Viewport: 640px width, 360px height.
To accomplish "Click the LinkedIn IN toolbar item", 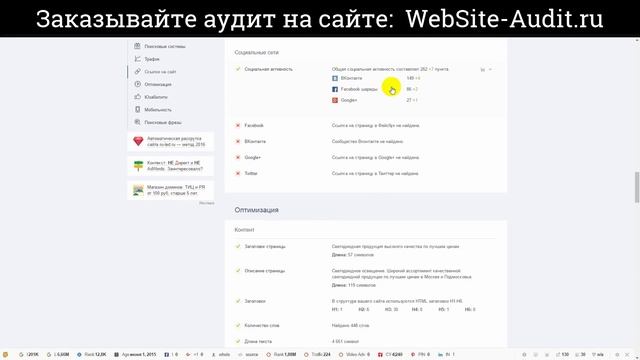I will [447, 355].
